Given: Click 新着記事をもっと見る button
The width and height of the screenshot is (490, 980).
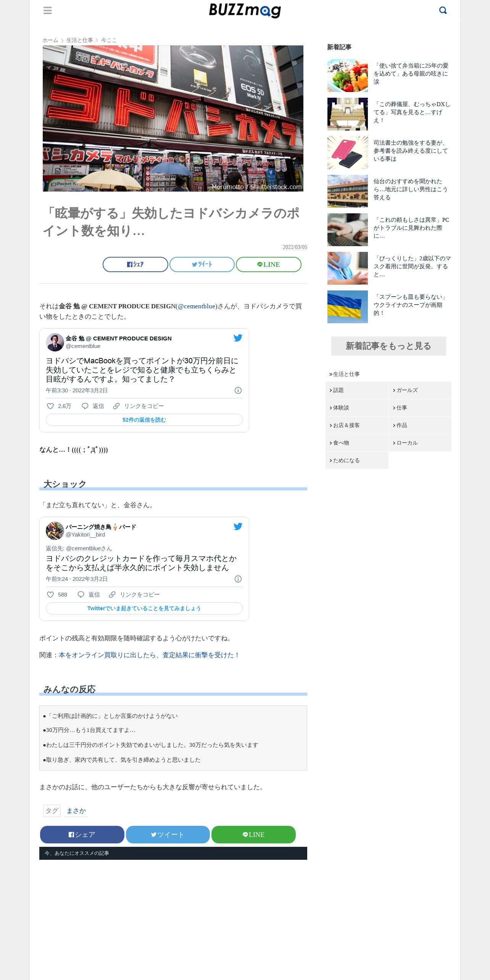Looking at the screenshot, I should click(388, 346).
